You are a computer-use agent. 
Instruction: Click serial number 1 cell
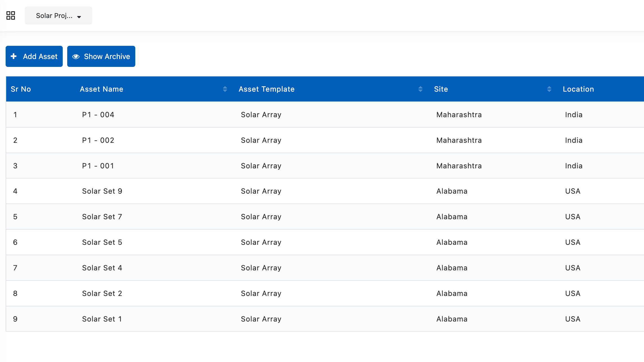(15, 115)
